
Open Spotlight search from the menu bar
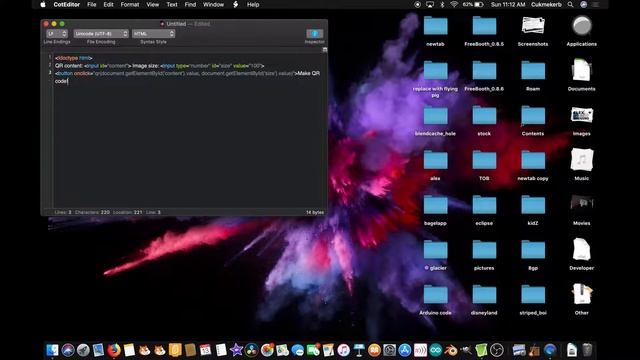click(x=571, y=4)
